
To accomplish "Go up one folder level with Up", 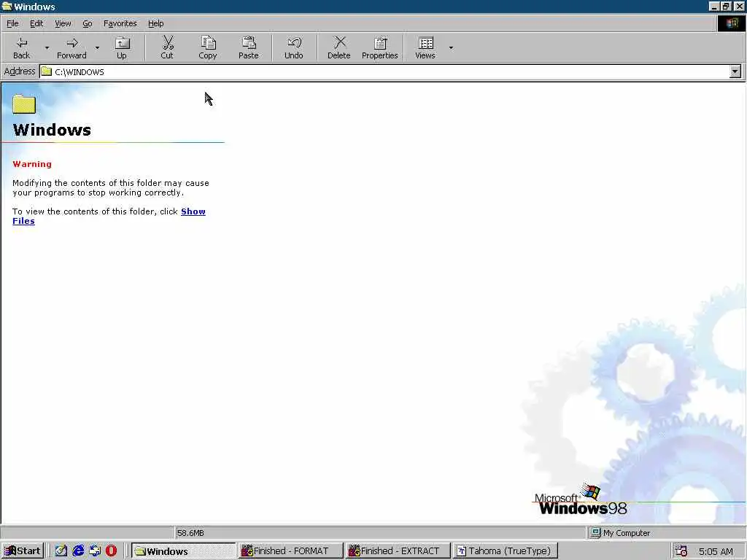I will coord(122,47).
